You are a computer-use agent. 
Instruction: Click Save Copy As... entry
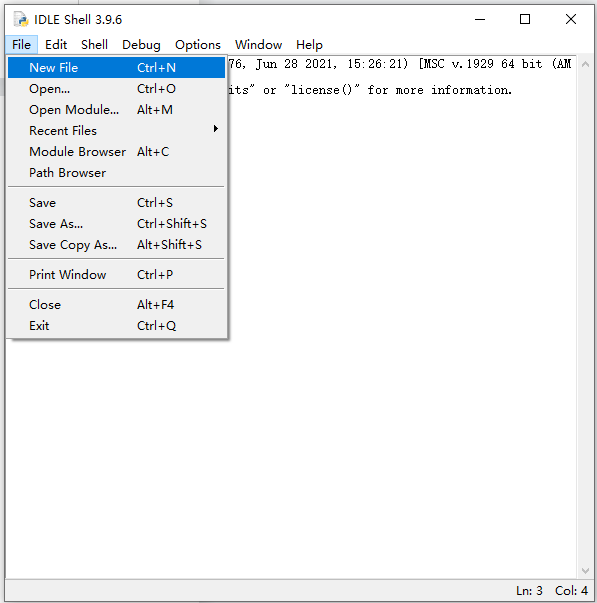116,245
